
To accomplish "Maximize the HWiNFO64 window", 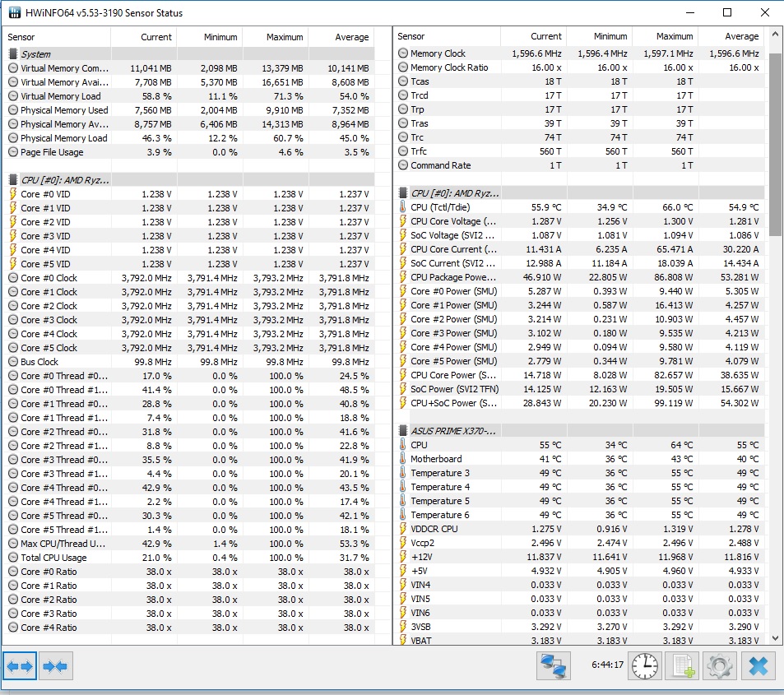I will tap(727, 12).
